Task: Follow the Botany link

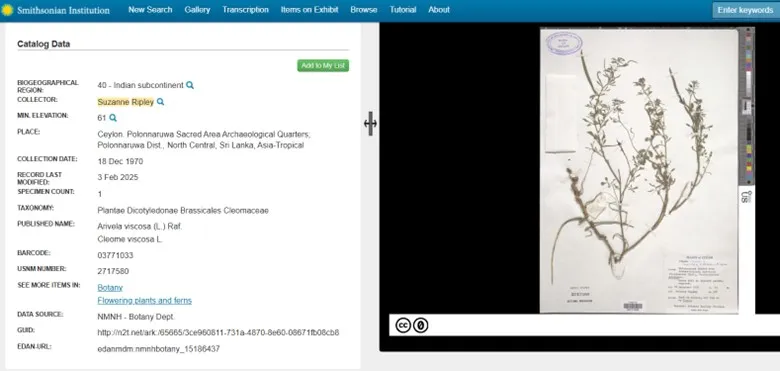Action: [110, 287]
